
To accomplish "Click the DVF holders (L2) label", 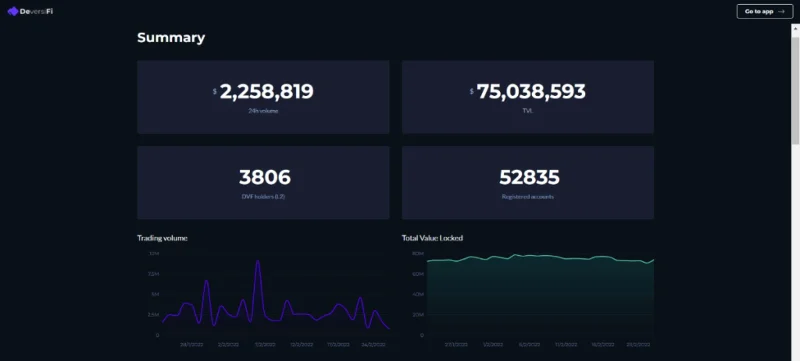I will point(263,196).
